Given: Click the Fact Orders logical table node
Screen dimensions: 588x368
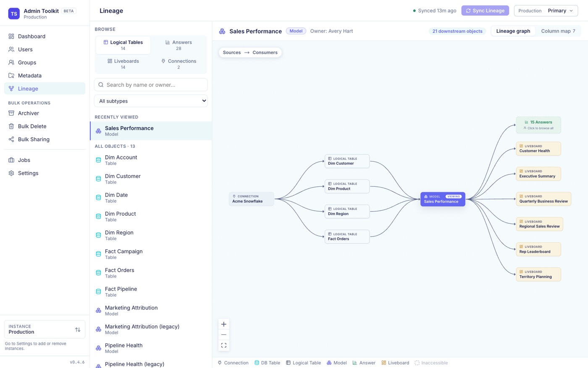Looking at the screenshot, I should (347, 236).
